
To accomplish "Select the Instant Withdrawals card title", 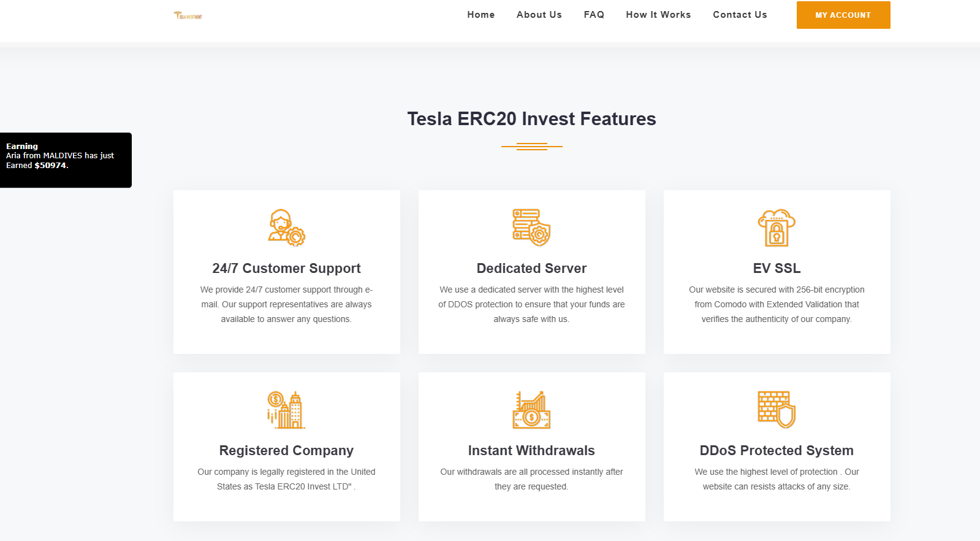I will point(531,450).
